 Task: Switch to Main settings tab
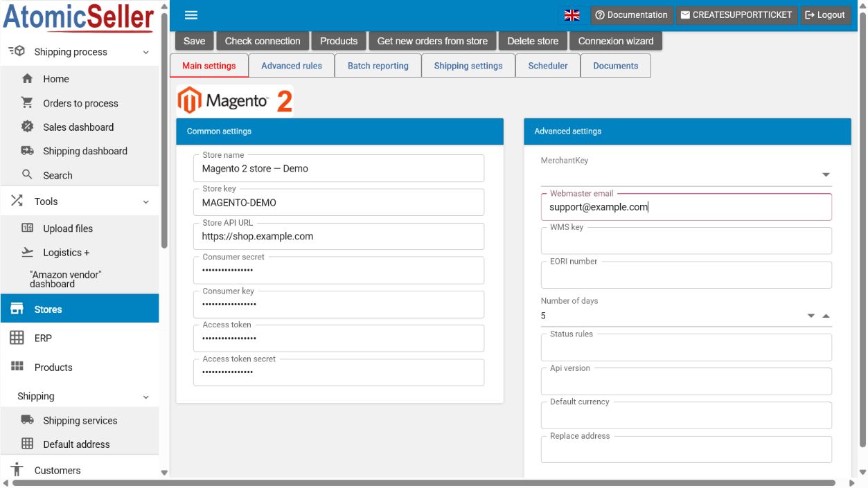tap(209, 66)
